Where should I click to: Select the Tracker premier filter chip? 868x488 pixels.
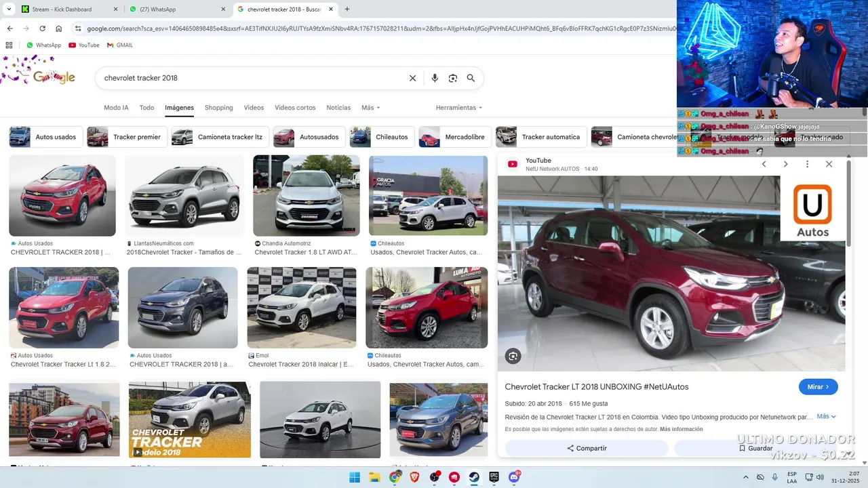click(x=127, y=137)
